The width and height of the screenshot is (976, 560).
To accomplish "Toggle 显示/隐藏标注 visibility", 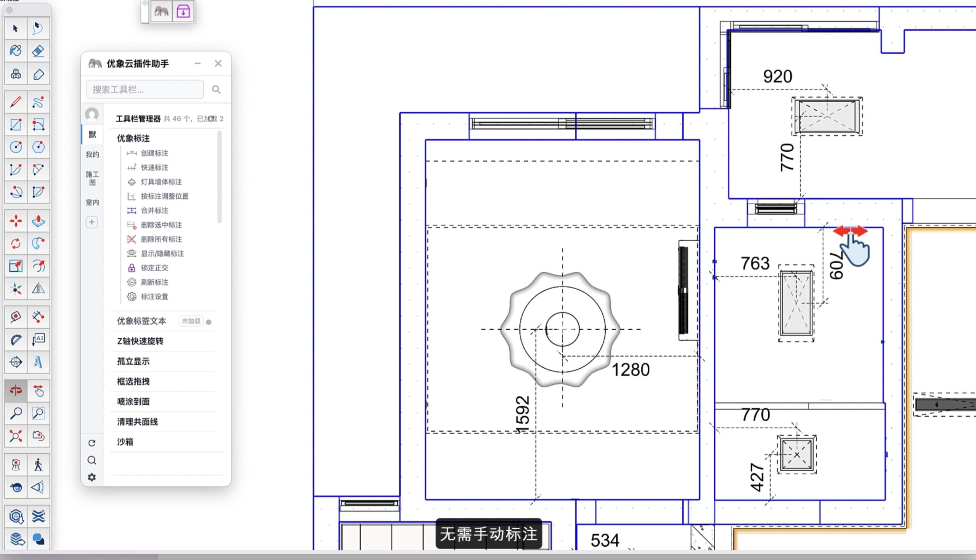I will [x=156, y=253].
